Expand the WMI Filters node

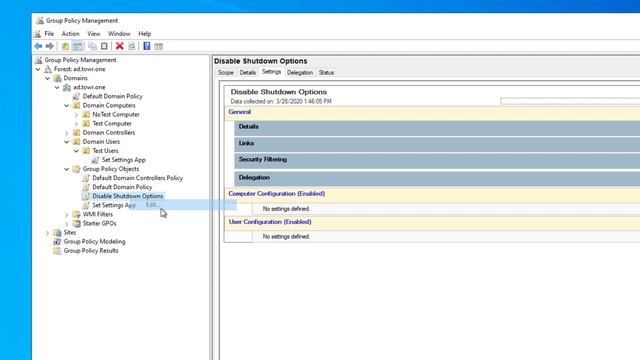coord(67,214)
